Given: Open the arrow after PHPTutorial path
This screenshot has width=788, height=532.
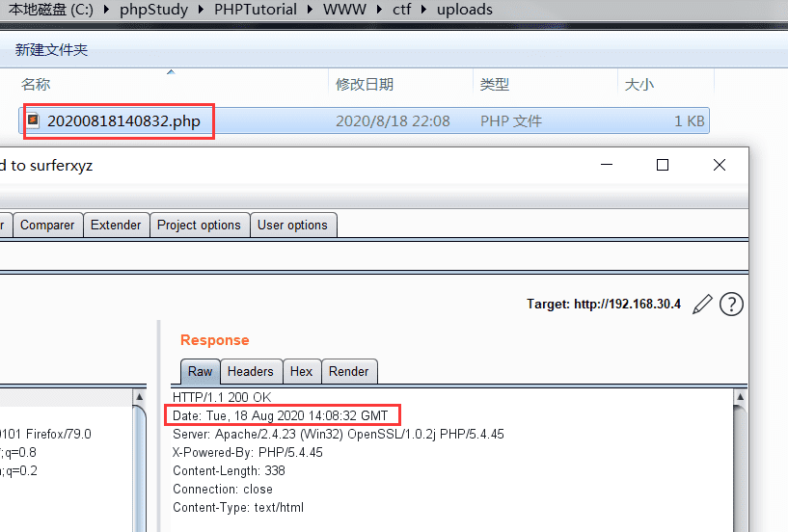Looking at the screenshot, I should (310, 10).
